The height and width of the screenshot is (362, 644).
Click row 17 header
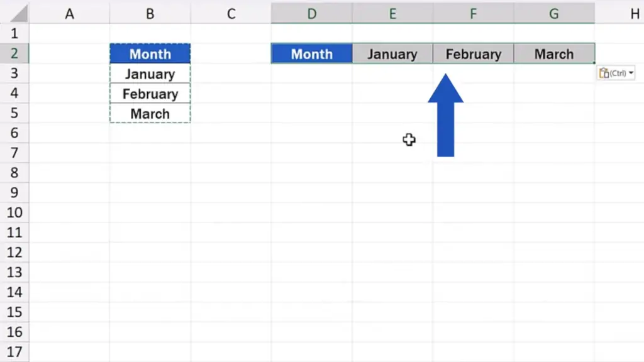click(x=14, y=352)
